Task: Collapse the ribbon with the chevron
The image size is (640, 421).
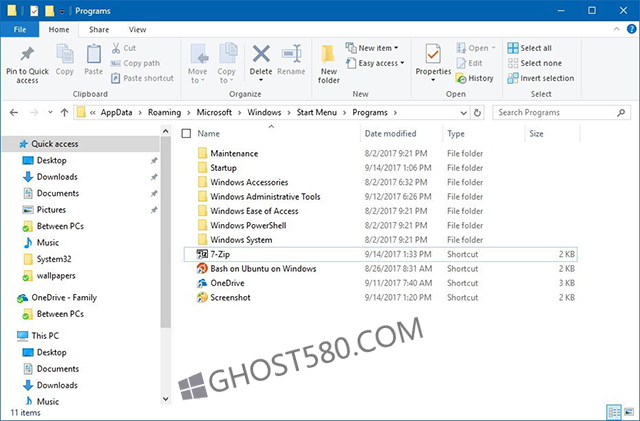Action: (616, 29)
